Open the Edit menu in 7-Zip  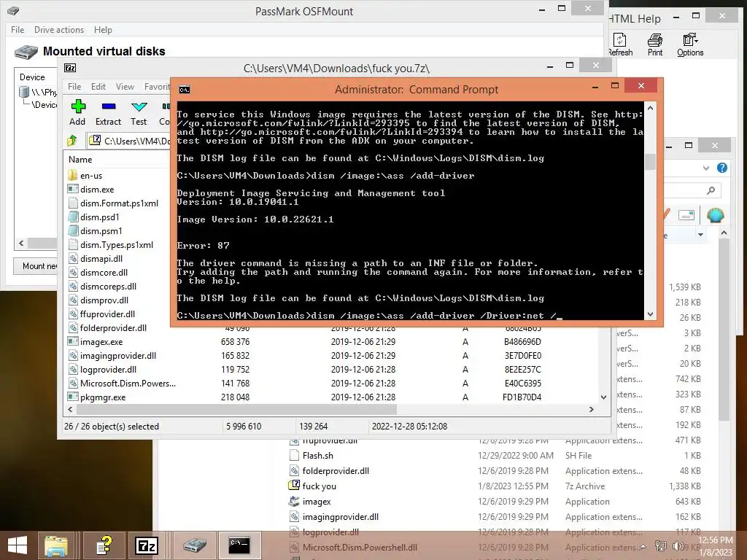pos(98,86)
